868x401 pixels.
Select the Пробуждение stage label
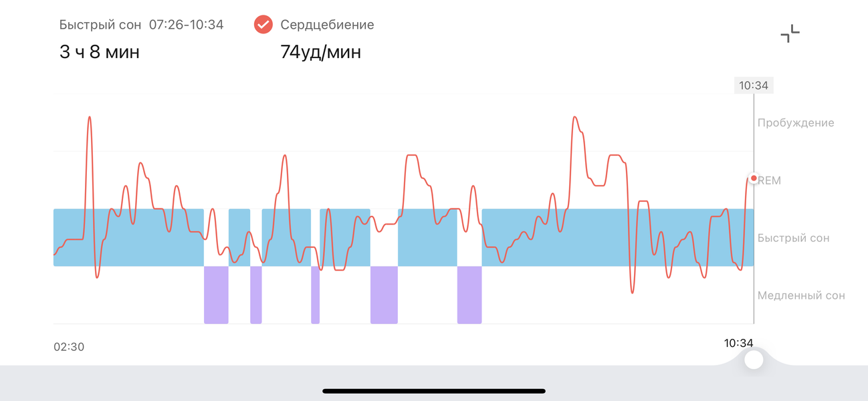tap(795, 123)
